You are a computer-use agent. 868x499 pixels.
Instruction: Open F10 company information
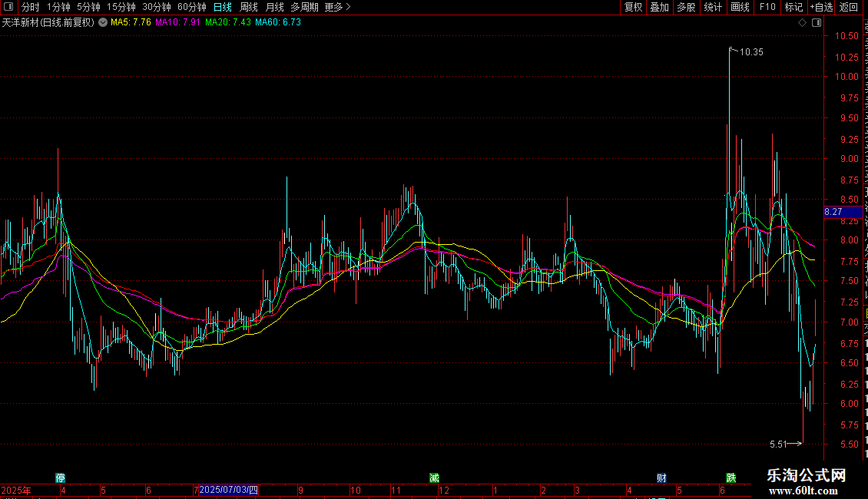pos(767,7)
